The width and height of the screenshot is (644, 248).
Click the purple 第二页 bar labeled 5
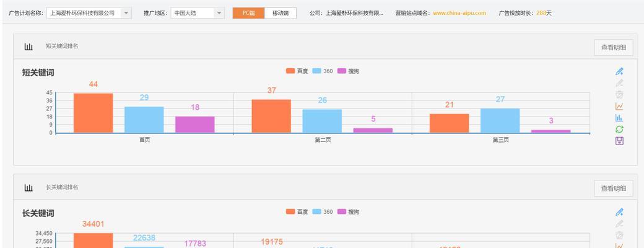tap(373, 130)
